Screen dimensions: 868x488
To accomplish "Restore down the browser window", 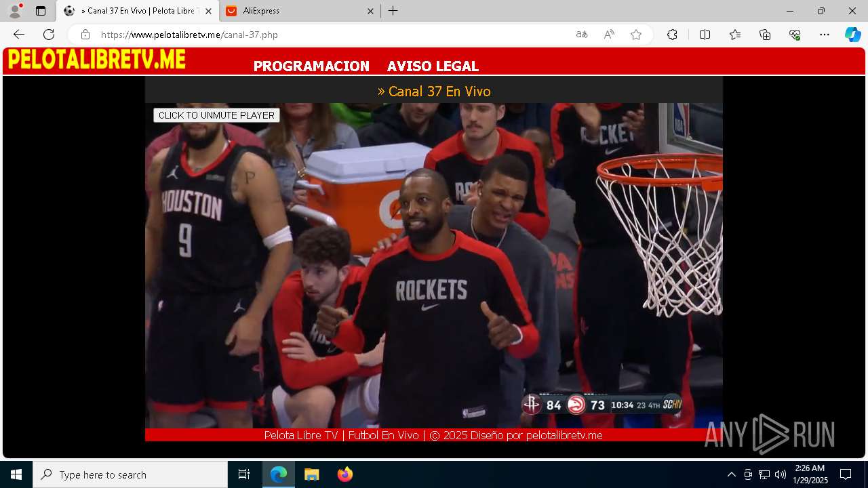I will 821,11.
